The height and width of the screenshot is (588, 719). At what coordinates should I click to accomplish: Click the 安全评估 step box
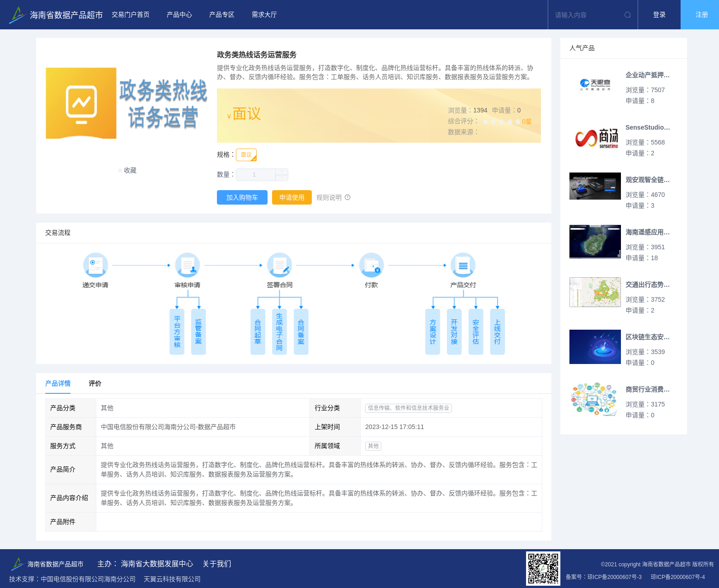[x=476, y=331]
